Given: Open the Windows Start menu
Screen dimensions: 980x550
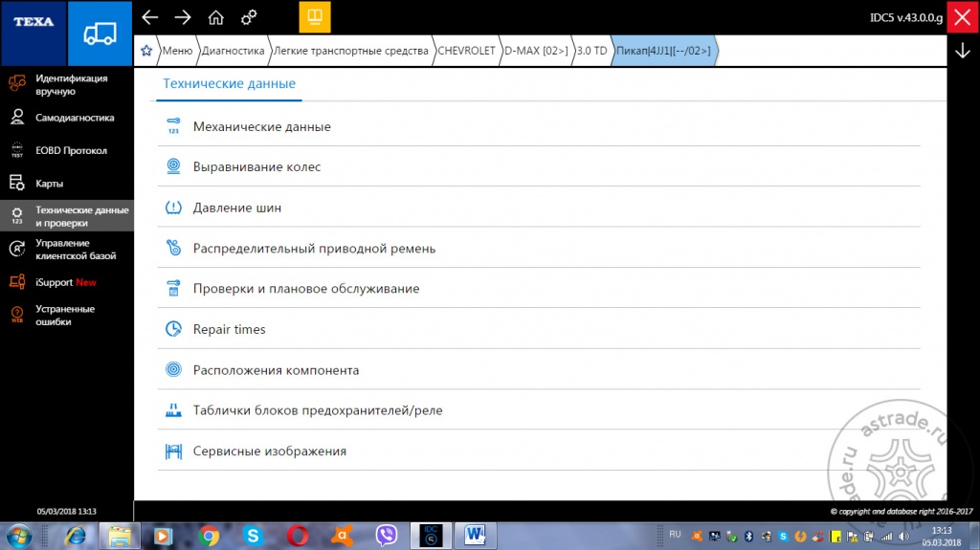Looking at the screenshot, I should [19, 537].
